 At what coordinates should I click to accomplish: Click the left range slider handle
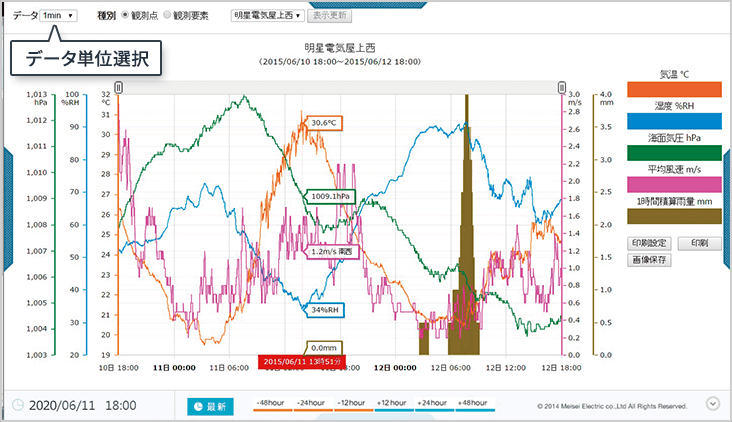pos(119,88)
